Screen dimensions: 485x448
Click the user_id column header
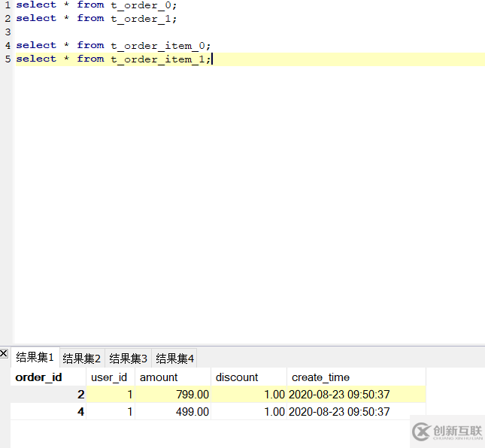[x=109, y=377]
